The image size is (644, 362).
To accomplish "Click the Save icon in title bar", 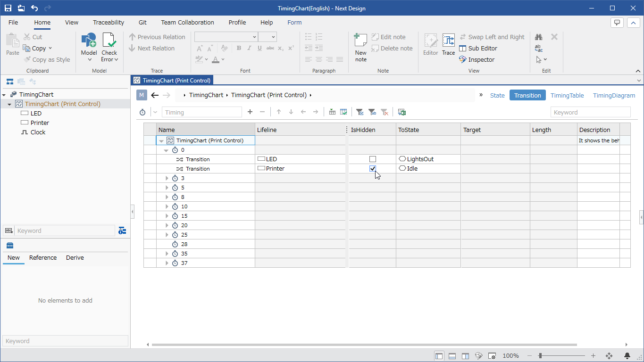I will 8,8.
